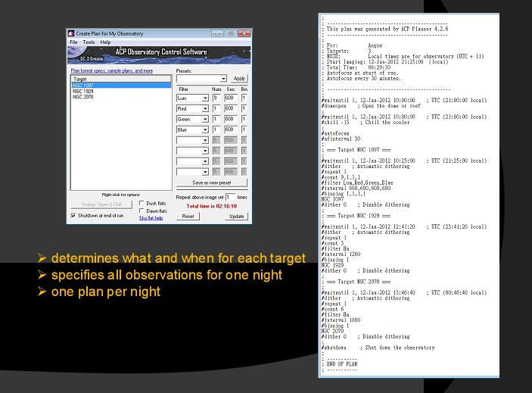Click the Num field for Blue filter
This screenshot has height=393, width=532.
pyautogui.click(x=216, y=129)
